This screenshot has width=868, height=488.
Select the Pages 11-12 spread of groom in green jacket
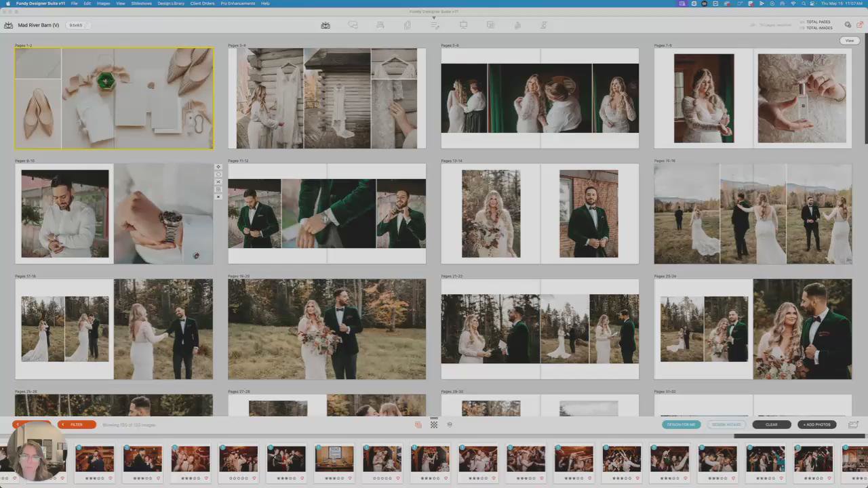(x=327, y=213)
